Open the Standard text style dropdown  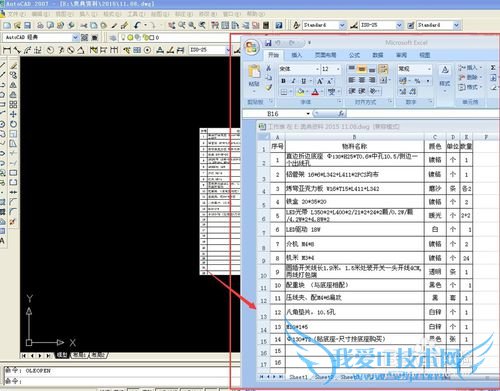pos(342,25)
